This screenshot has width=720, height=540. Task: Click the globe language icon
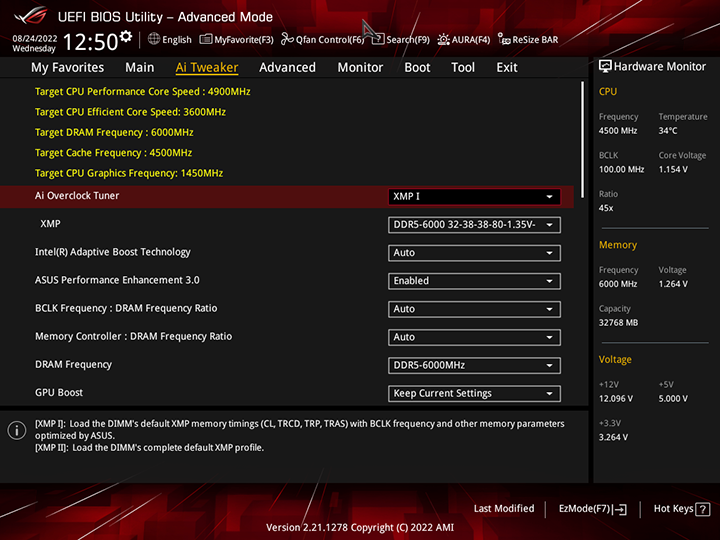click(x=154, y=40)
